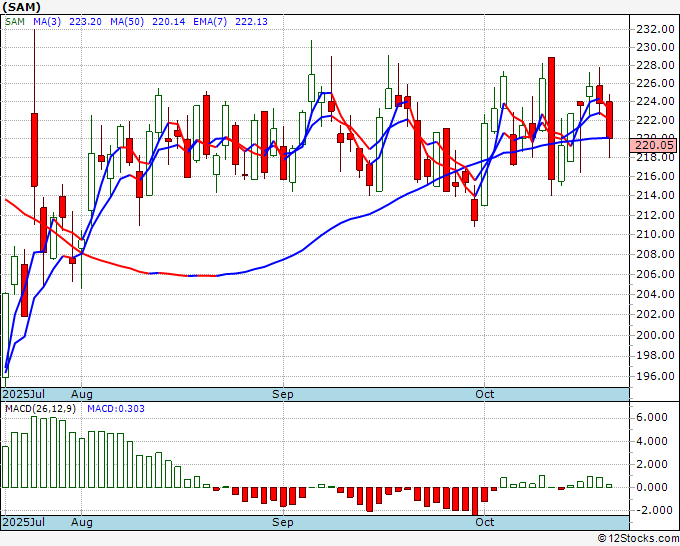
Task: Click the current price tag 220.05
Action: click(654, 145)
